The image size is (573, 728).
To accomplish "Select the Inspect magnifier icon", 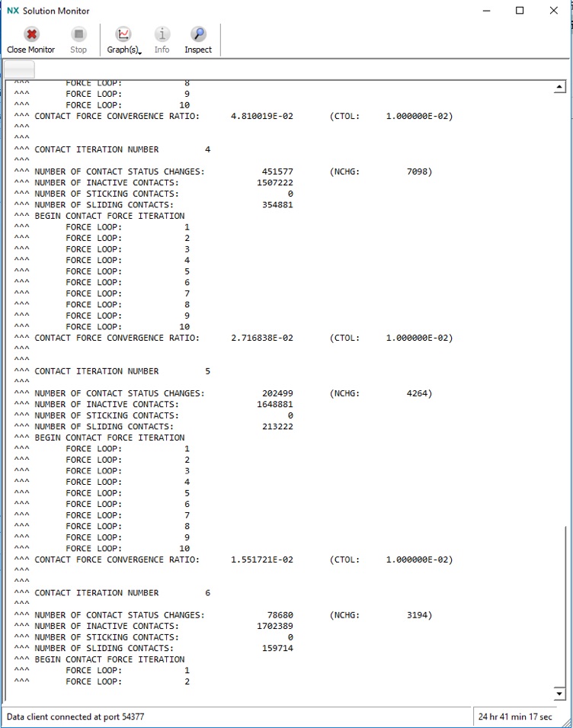I will (x=198, y=34).
